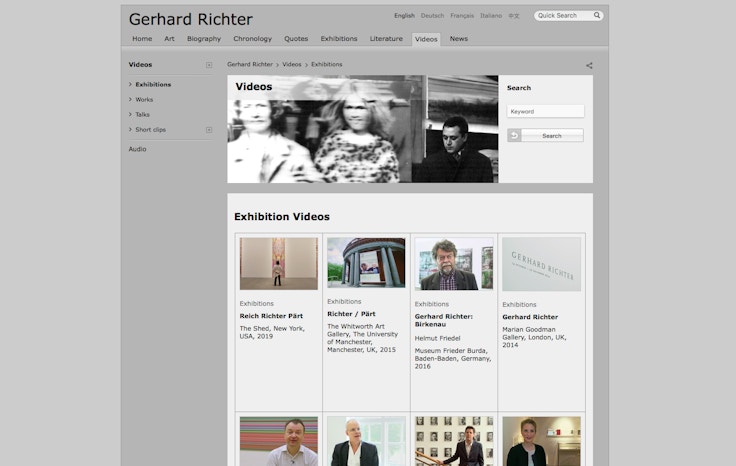Screen dimensions: 736x466
Task: Open the Works sidebar item
Action: point(144,99)
